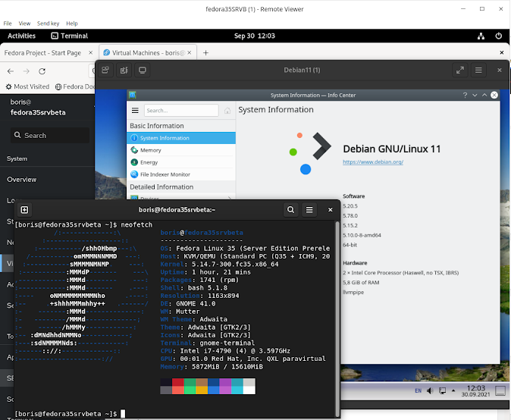Go forward in the browser
511x420 pixels.
click(27, 71)
